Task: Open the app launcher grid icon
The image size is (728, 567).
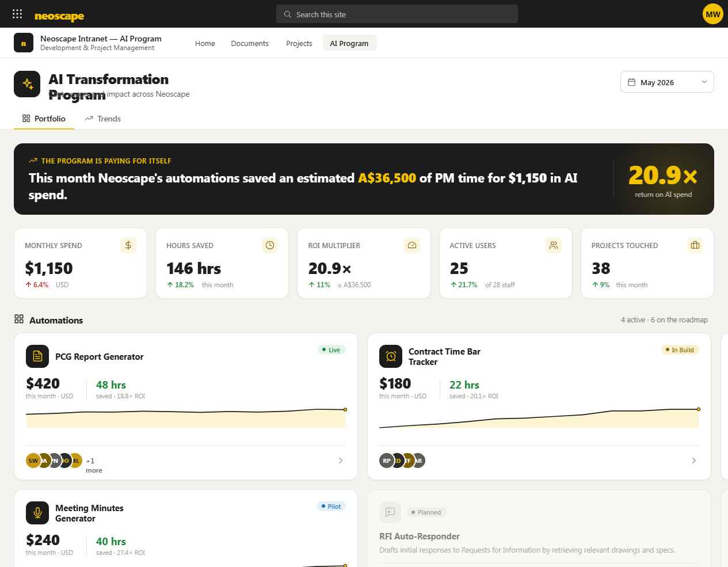Action: click(17, 14)
